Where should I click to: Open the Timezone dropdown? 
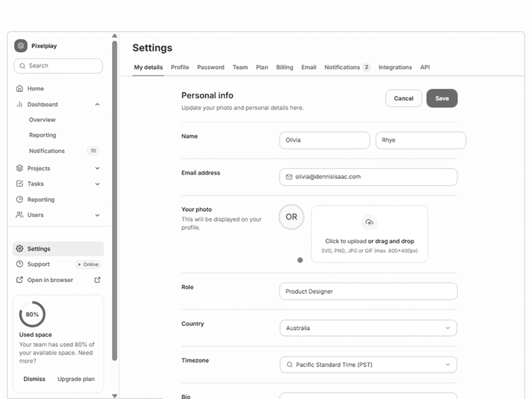[x=368, y=365]
